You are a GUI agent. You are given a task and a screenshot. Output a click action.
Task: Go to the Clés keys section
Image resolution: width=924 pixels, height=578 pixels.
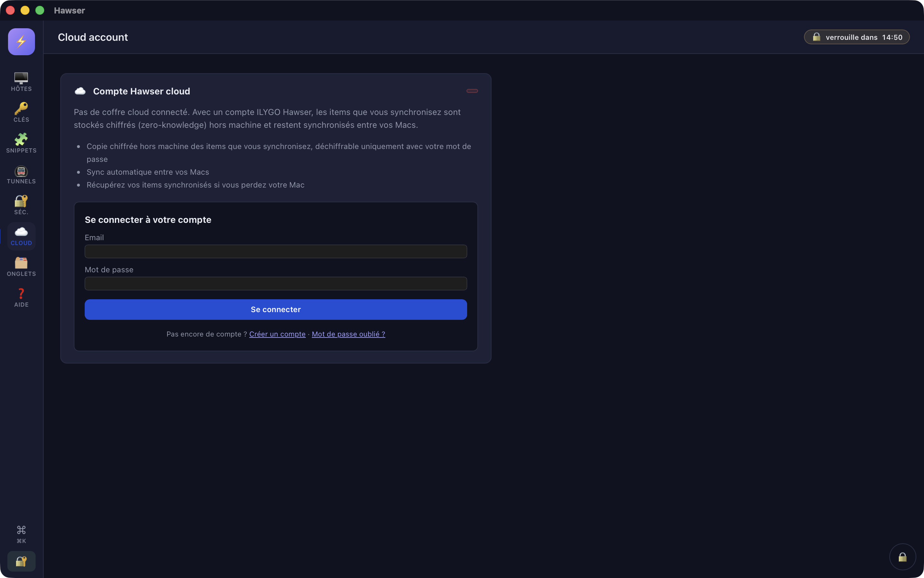21,112
